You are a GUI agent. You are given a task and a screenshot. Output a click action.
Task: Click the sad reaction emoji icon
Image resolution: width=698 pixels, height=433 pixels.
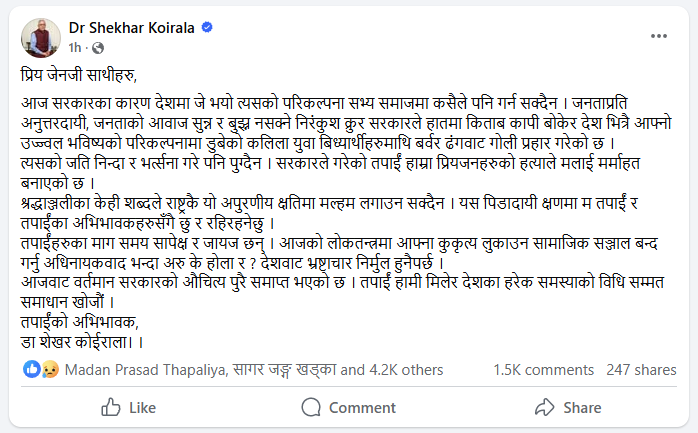click(x=48, y=369)
